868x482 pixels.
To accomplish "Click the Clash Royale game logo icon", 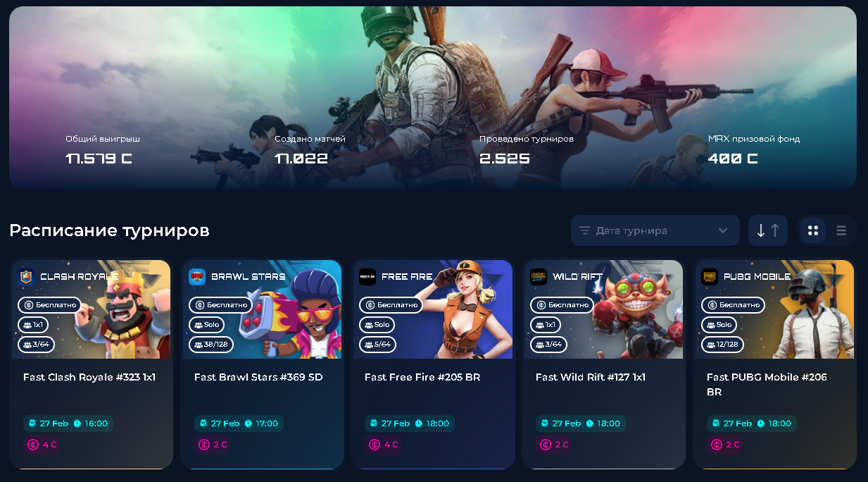I will click(x=26, y=277).
